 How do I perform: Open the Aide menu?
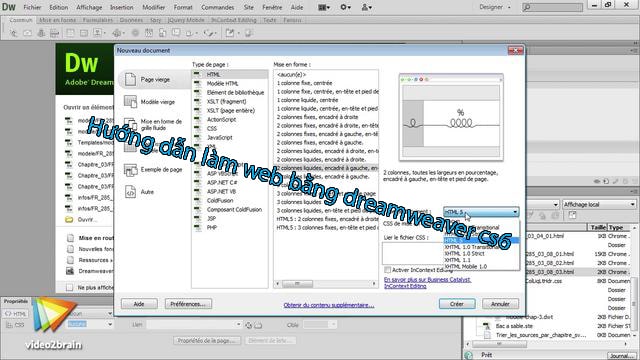tap(297, 7)
